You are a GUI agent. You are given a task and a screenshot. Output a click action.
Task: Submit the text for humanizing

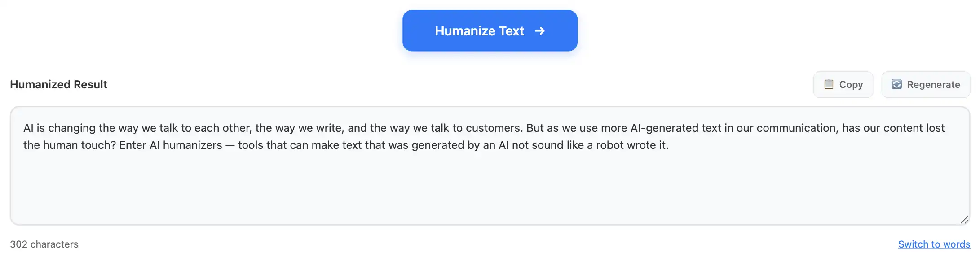(x=490, y=30)
